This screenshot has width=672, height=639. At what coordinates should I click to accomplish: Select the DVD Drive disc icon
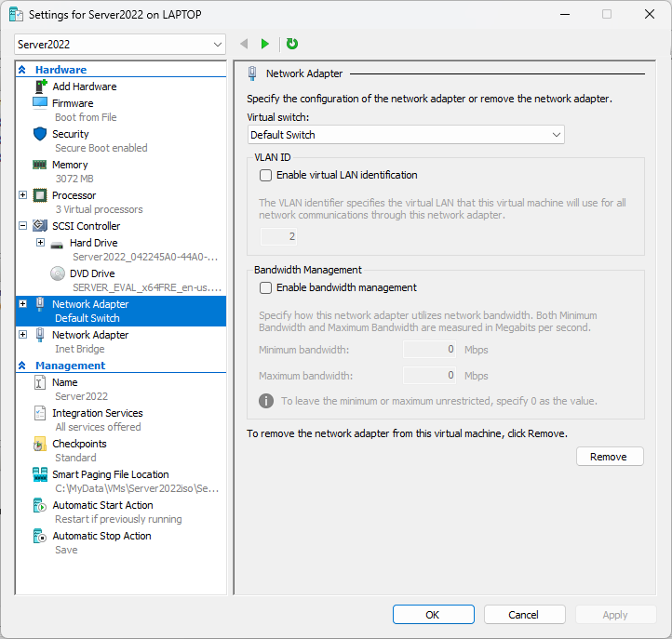pyautogui.click(x=57, y=273)
